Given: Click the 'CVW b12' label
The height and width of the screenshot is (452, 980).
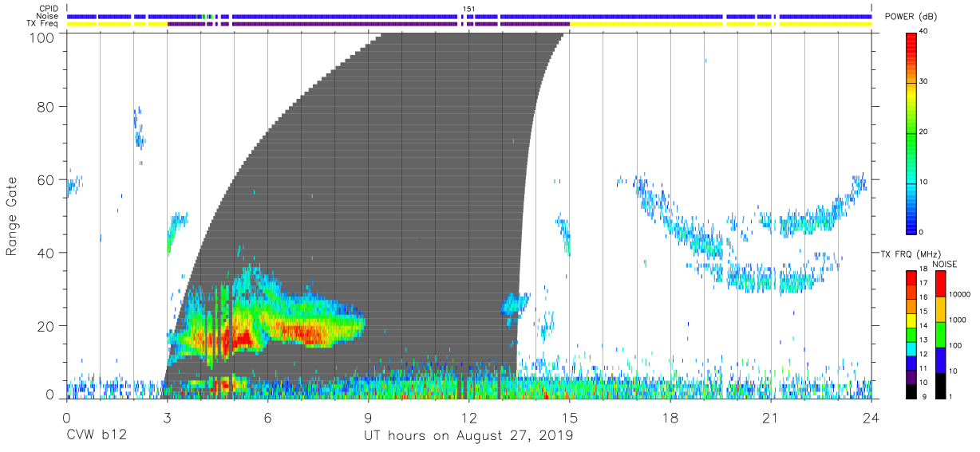Looking at the screenshot, I should click(97, 436).
